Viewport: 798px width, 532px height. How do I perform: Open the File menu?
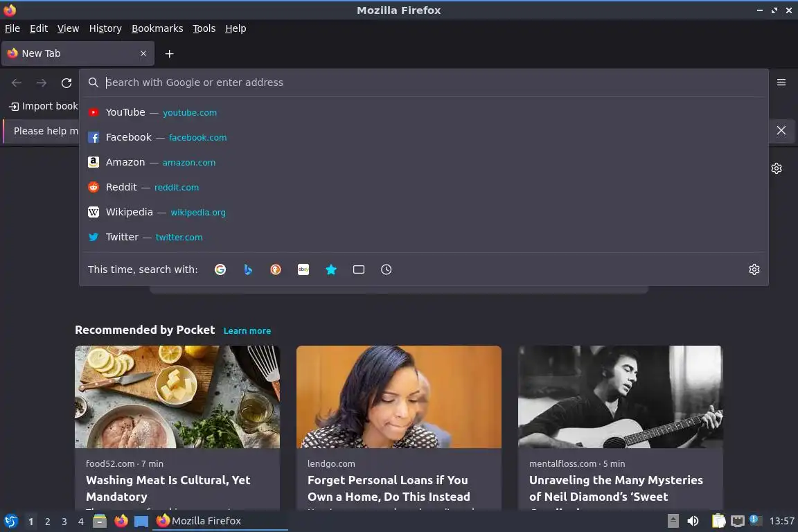[12, 28]
